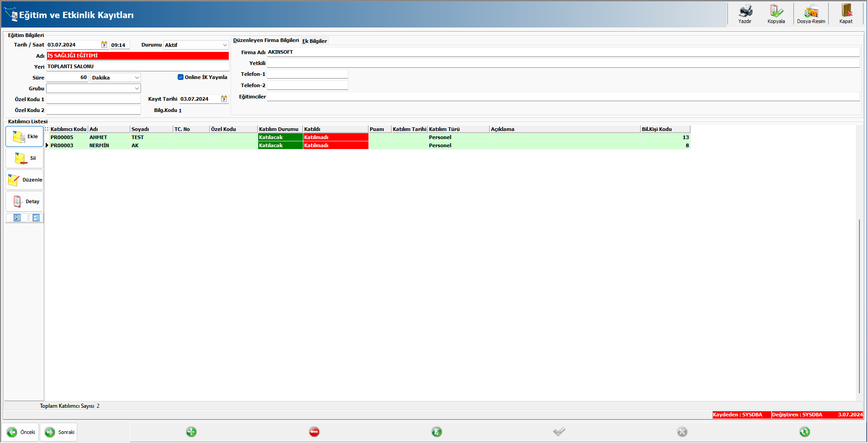Click the grey cancel X icon
The image size is (868, 443).
pos(682,432)
